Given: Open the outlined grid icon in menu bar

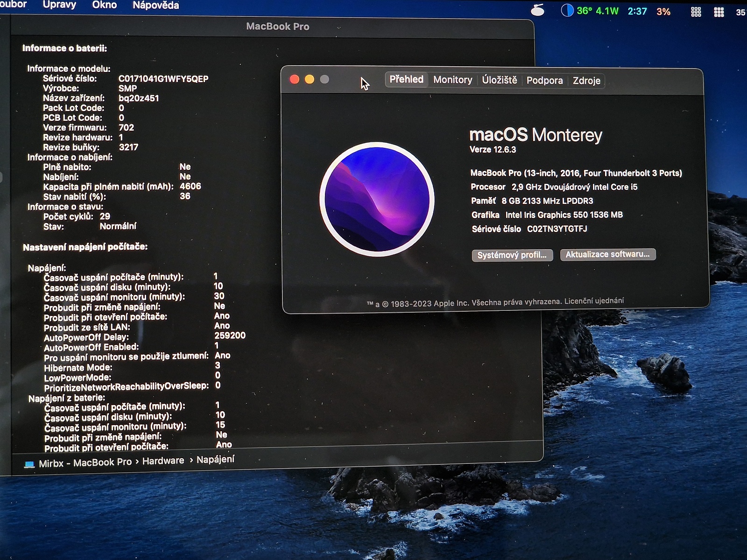Looking at the screenshot, I should point(696,12).
